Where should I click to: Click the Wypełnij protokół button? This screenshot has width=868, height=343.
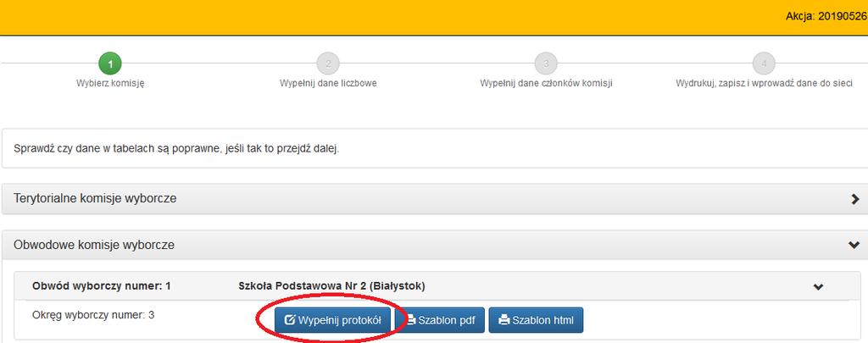click(x=332, y=320)
